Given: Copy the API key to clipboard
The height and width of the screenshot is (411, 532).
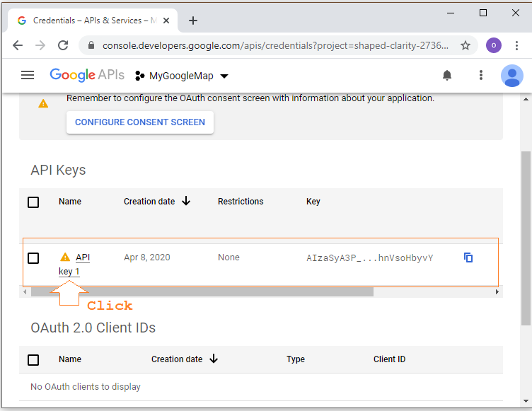Looking at the screenshot, I should pyautogui.click(x=468, y=257).
